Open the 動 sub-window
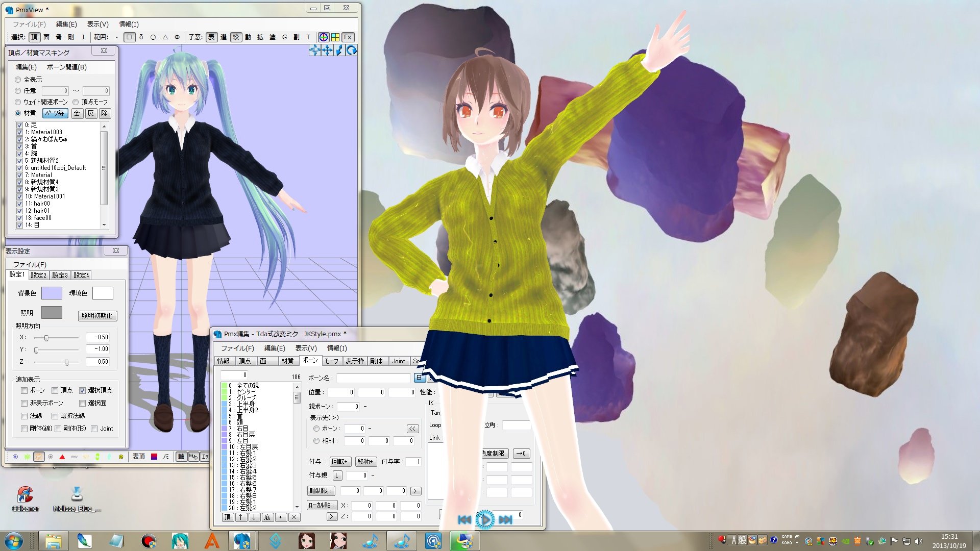Screen dimensions: 980x551 (x=248, y=37)
